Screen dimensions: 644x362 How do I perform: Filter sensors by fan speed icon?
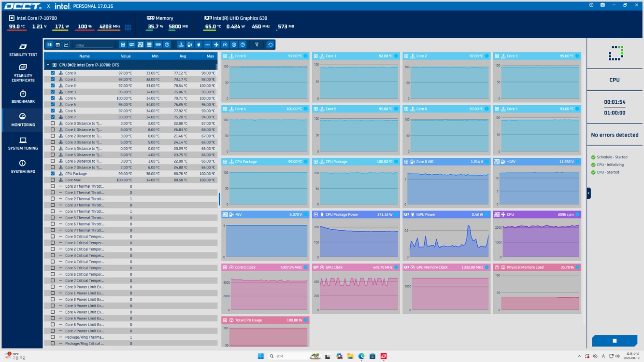click(216, 45)
